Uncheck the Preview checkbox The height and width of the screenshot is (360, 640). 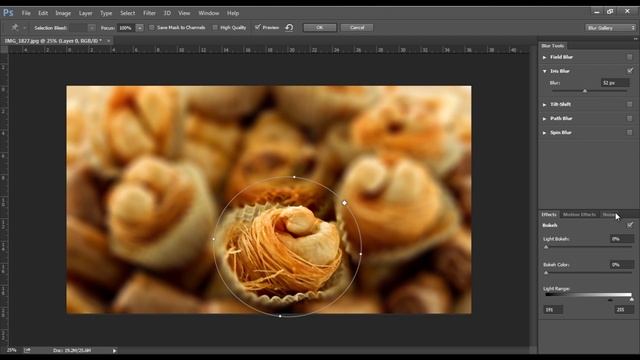tap(257, 28)
